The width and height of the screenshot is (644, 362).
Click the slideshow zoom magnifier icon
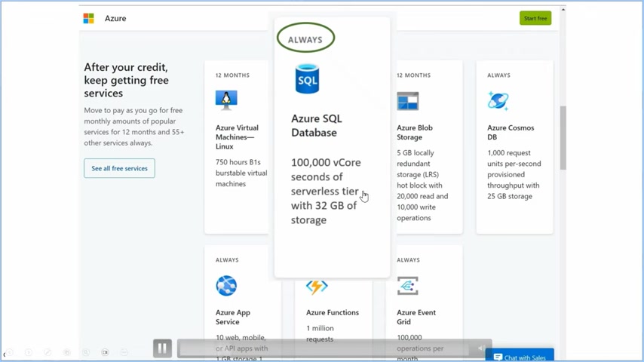[86, 352]
